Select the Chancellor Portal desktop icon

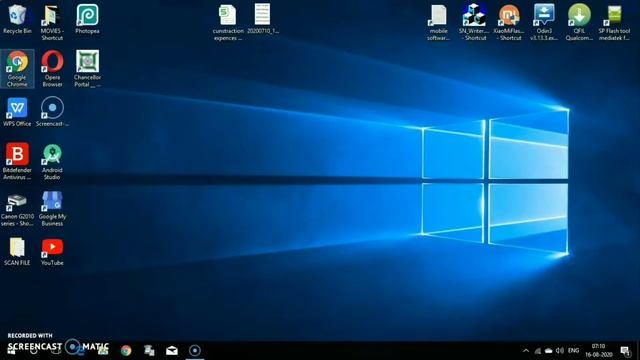pyautogui.click(x=87, y=69)
